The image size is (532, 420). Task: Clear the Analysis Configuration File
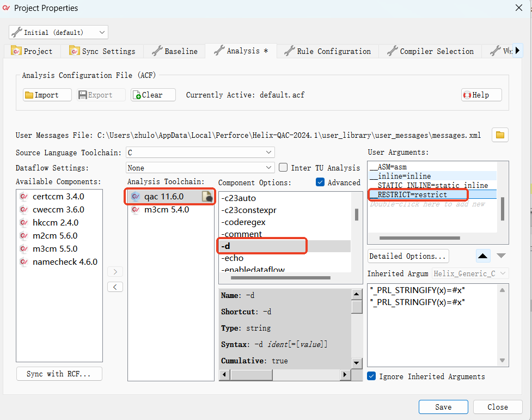pyautogui.click(x=154, y=95)
